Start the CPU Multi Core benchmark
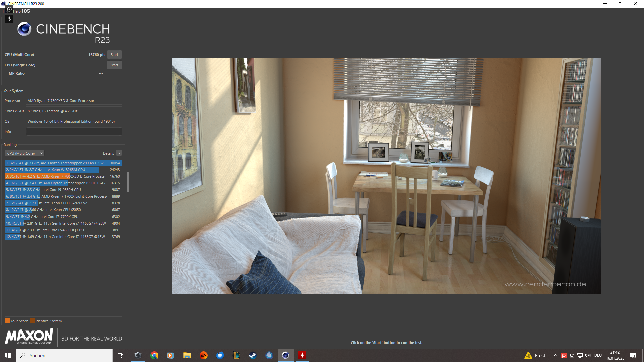 (x=114, y=55)
